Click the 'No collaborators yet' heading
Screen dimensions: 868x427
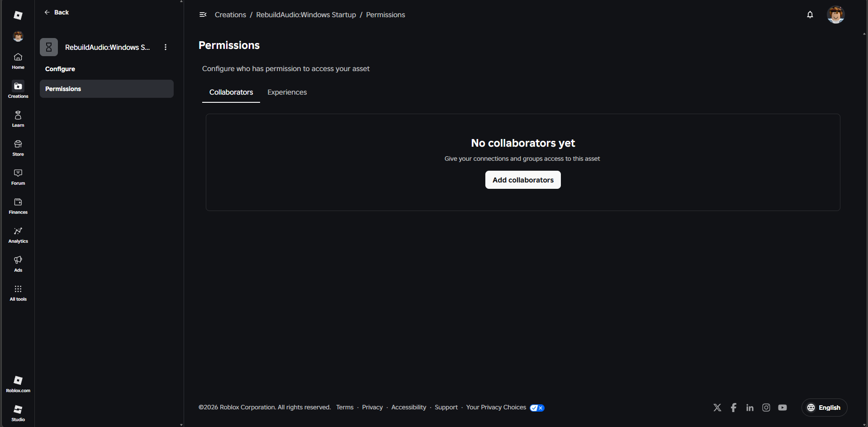tap(523, 143)
